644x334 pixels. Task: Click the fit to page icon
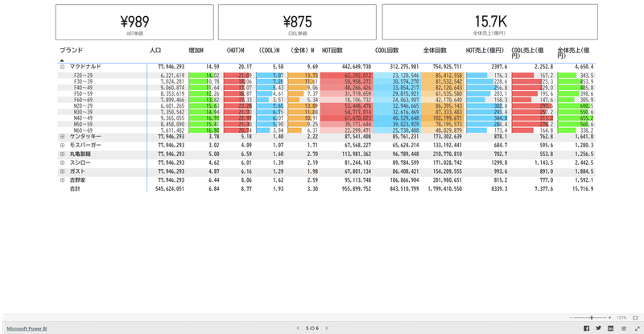coord(635,318)
